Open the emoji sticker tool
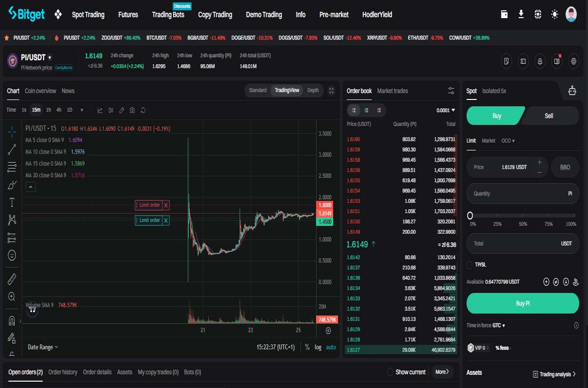588x388 pixels. [x=12, y=255]
